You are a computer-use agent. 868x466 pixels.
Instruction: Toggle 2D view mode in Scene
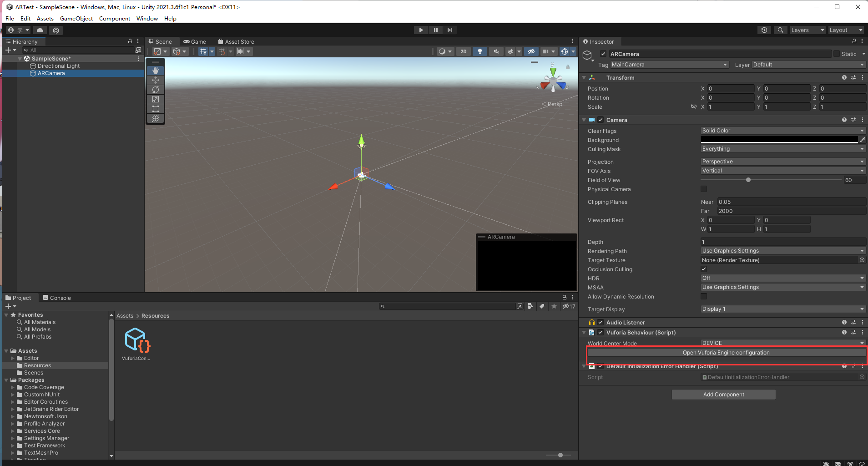463,51
